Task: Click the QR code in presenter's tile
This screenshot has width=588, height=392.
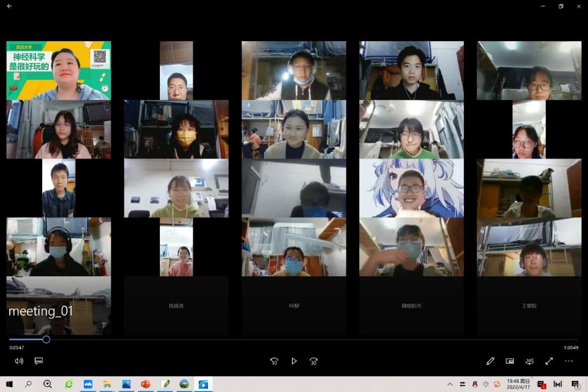Action: (100, 57)
